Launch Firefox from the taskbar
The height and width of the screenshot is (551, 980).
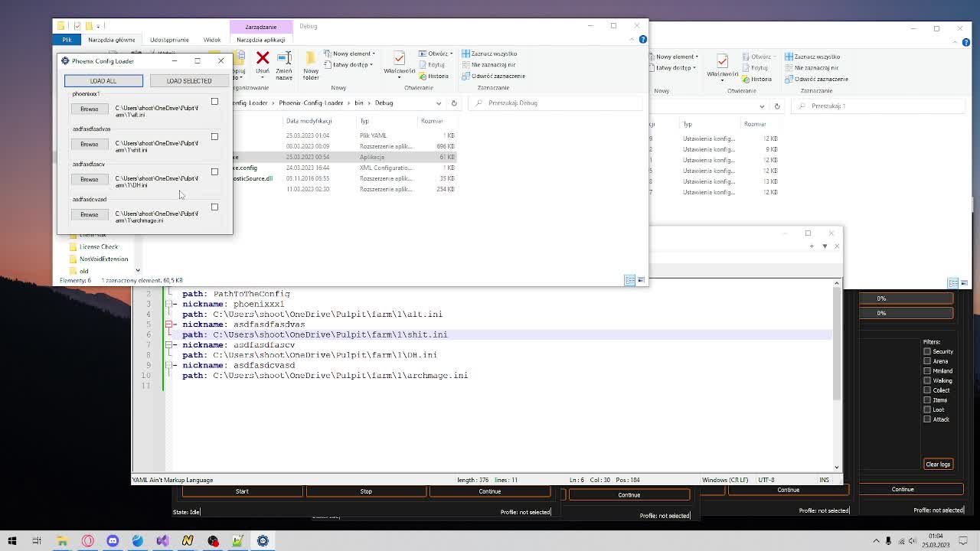point(138,541)
